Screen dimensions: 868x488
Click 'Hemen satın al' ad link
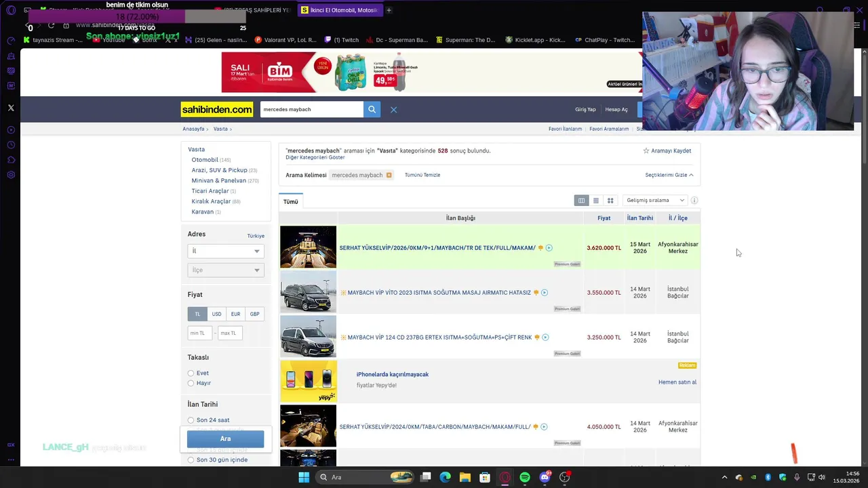pos(677,382)
